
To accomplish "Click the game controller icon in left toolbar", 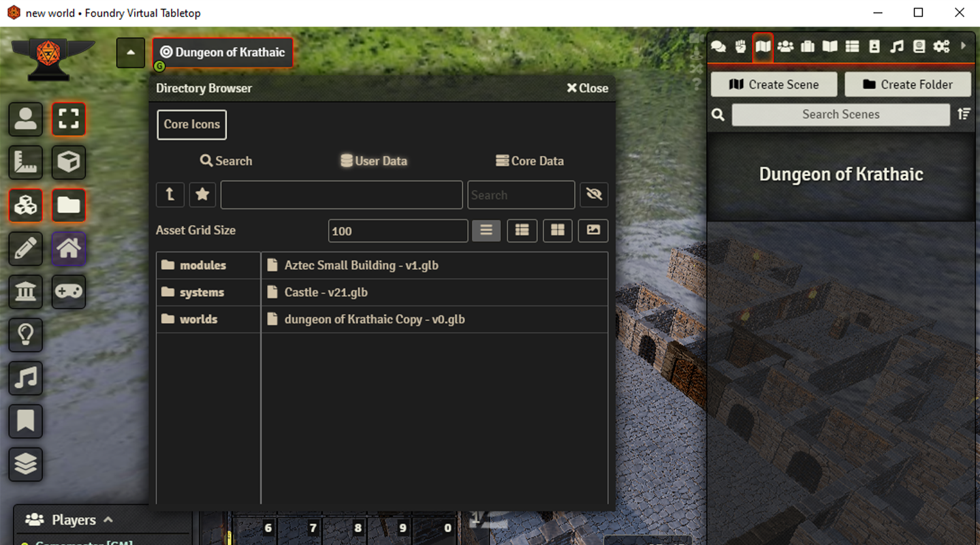I will 68,292.
